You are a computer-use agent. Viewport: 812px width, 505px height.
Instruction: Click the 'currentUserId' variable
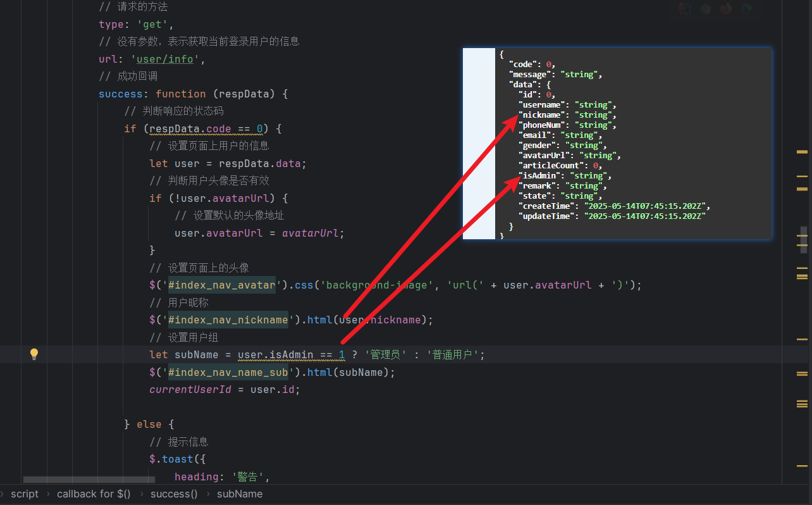190,389
